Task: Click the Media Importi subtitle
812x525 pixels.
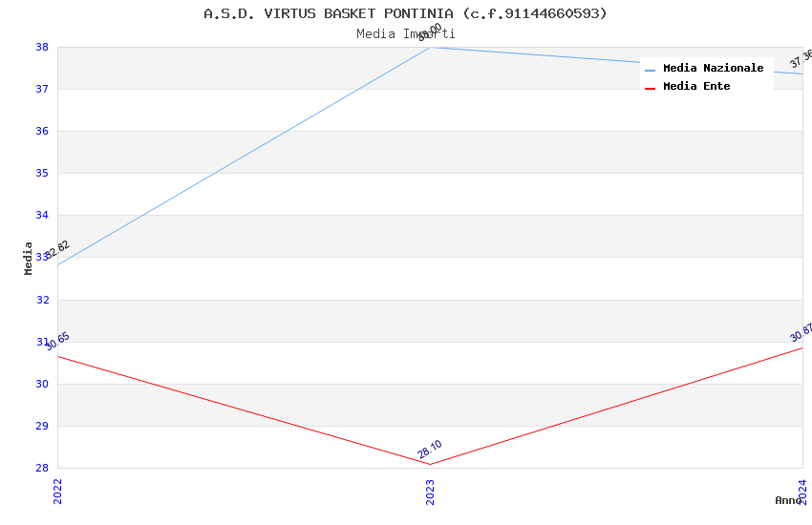Action: pyautogui.click(x=405, y=34)
